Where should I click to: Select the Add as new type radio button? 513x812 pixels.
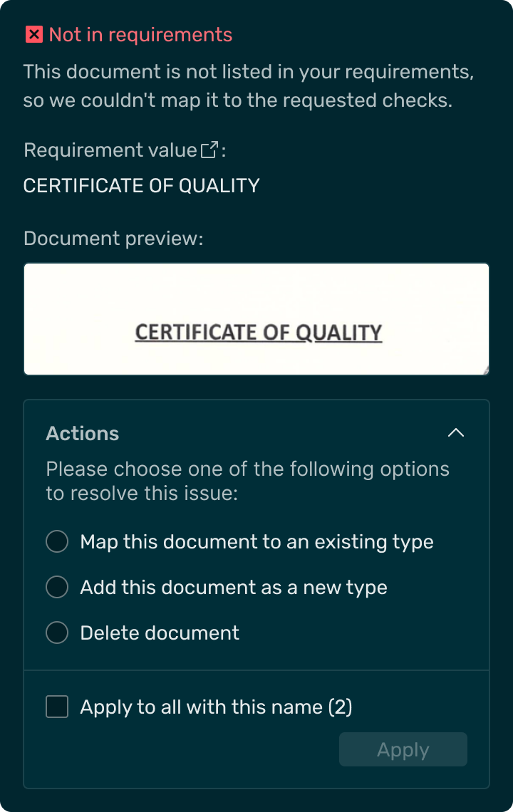(57, 587)
